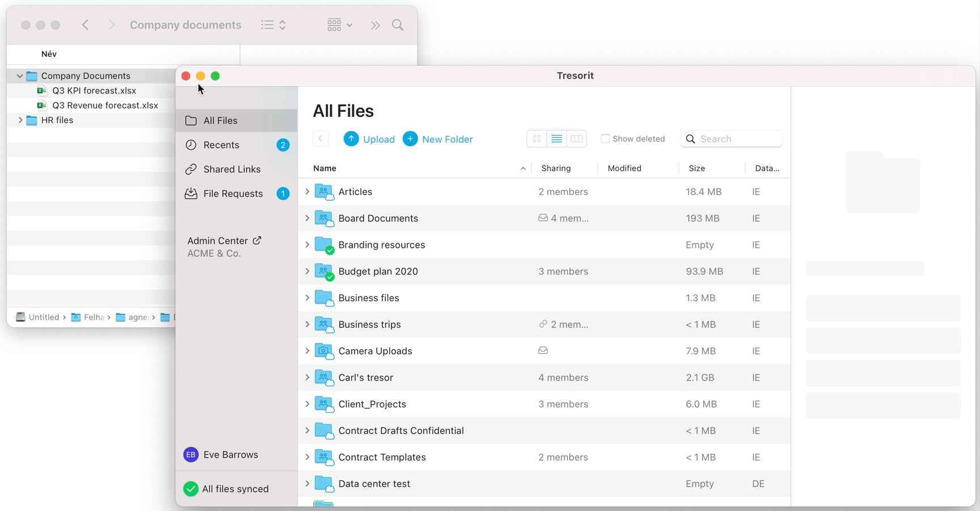
Task: Expand the Business files folder
Action: tap(307, 298)
